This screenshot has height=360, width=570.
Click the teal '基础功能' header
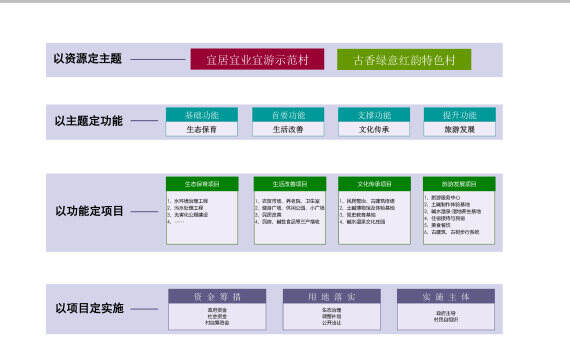coord(202,115)
